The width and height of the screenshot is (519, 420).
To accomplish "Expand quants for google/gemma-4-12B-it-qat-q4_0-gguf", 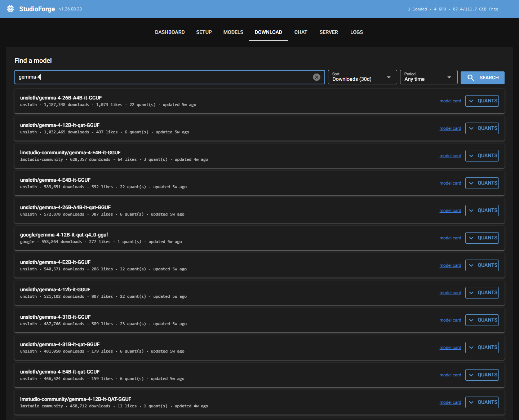I will [482, 238].
